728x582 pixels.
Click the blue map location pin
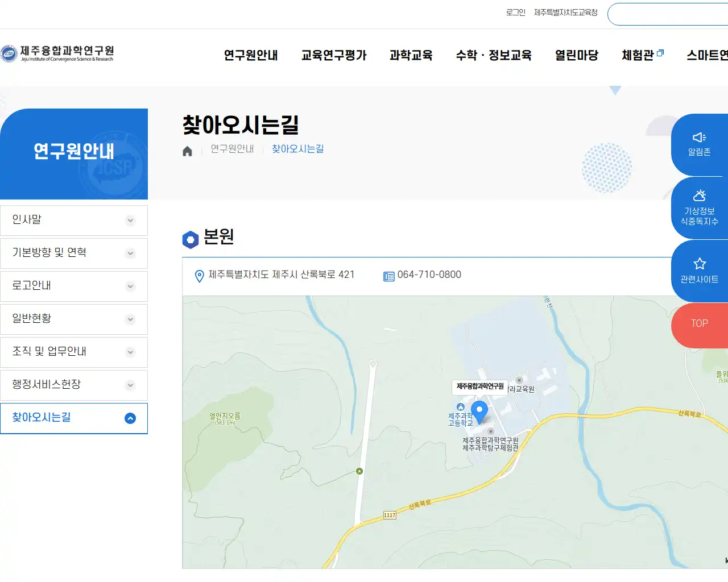point(479,412)
